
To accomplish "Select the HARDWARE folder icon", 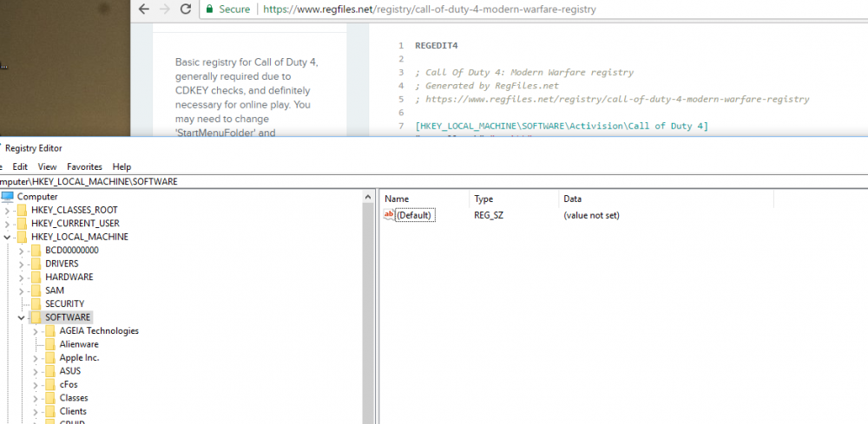I will point(36,277).
